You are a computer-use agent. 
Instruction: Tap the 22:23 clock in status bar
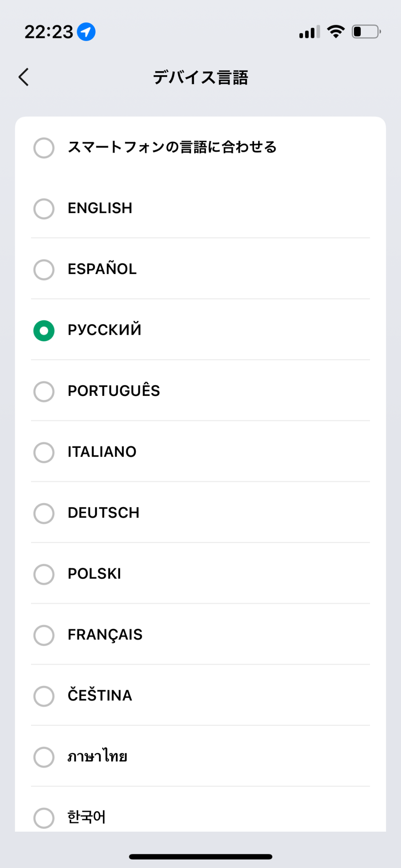(49, 32)
